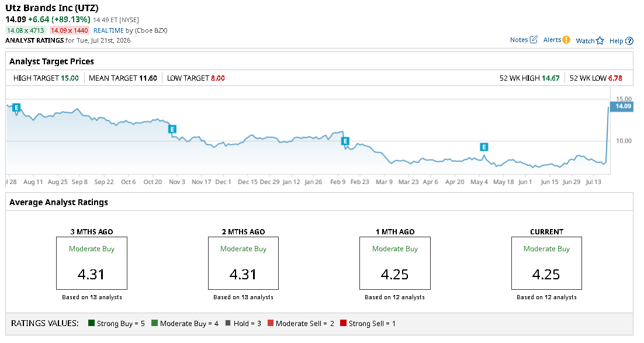Click the 52 WK HIGH 14.67 value
The image size is (644, 343).
pyautogui.click(x=550, y=78)
